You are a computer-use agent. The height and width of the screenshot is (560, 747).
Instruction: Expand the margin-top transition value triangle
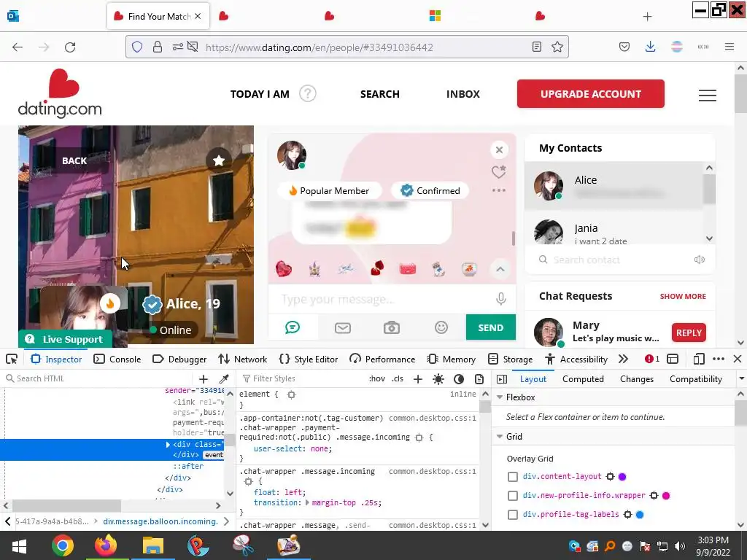coord(307,503)
